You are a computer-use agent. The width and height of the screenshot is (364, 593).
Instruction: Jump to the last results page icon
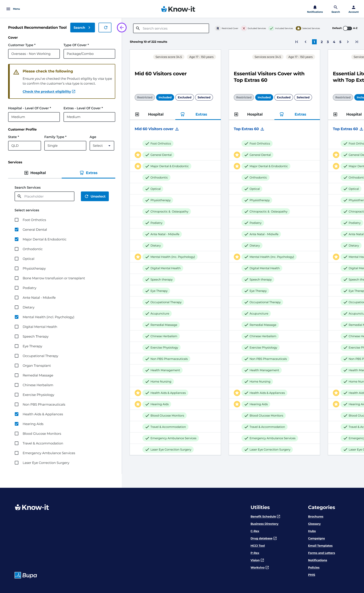[357, 42]
